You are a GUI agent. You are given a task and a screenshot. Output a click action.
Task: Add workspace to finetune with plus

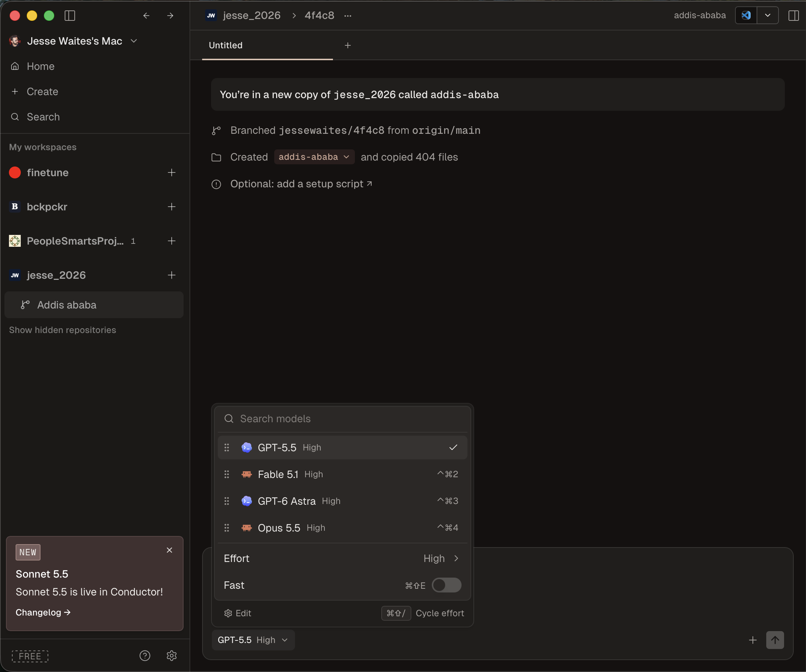click(x=172, y=172)
